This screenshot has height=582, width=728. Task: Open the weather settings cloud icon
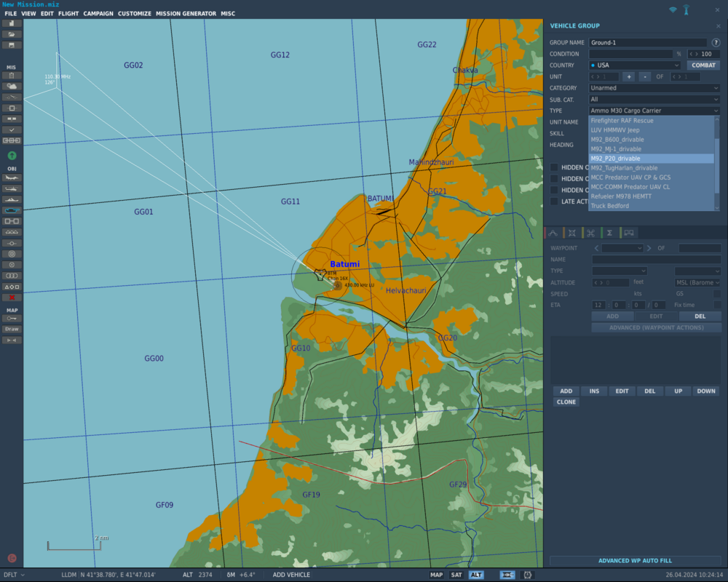click(12, 86)
